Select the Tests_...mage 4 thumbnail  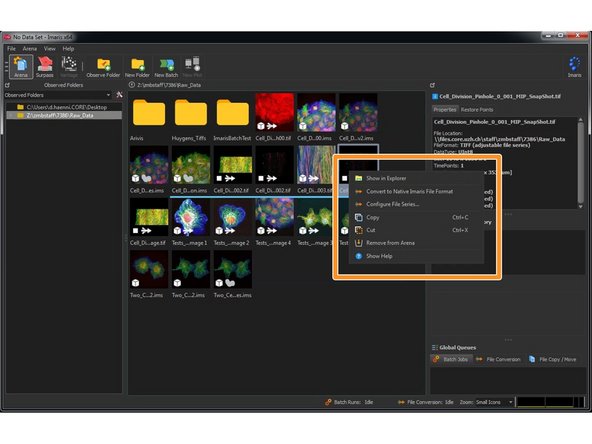pyautogui.click(x=274, y=217)
